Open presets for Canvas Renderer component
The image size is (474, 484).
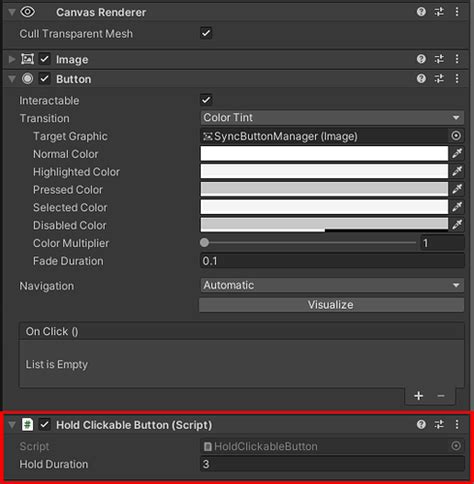pos(439,12)
